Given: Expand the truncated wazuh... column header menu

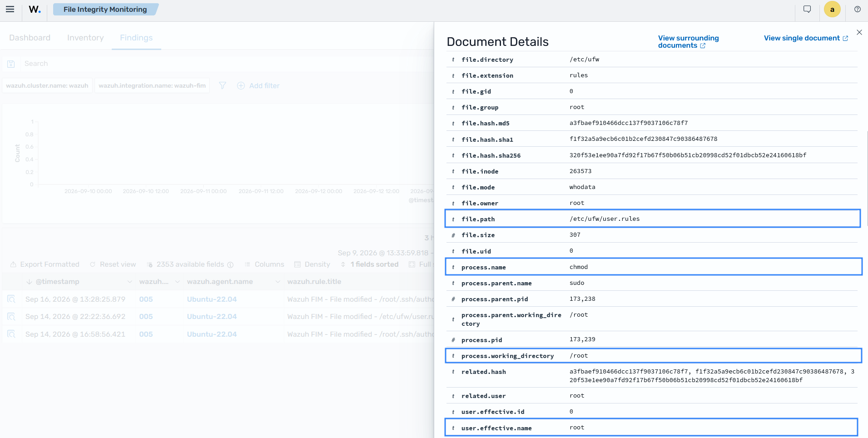Looking at the screenshot, I should [x=177, y=282].
